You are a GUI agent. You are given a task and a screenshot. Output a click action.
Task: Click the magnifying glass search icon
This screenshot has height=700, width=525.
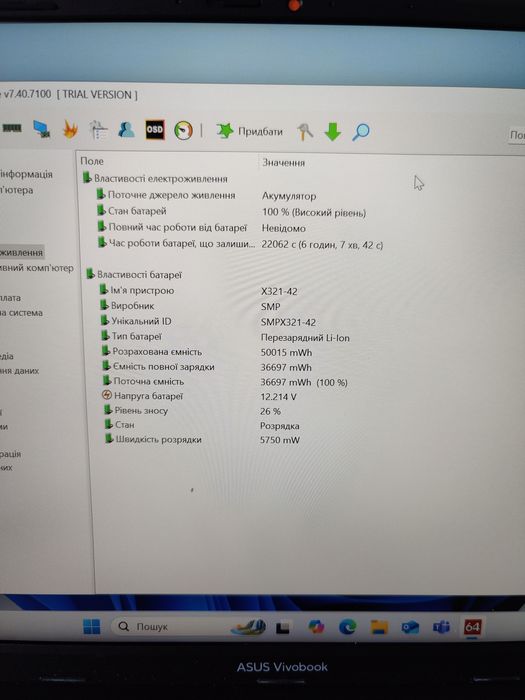point(361,132)
